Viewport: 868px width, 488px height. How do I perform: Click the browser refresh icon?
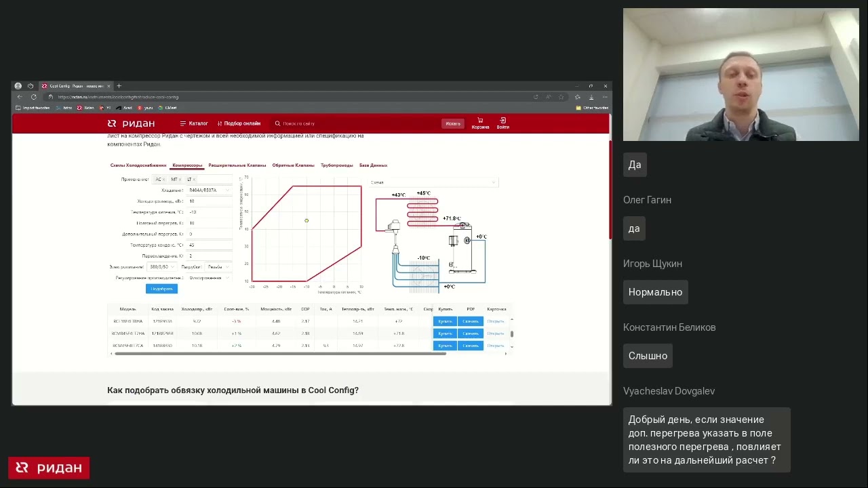point(33,97)
